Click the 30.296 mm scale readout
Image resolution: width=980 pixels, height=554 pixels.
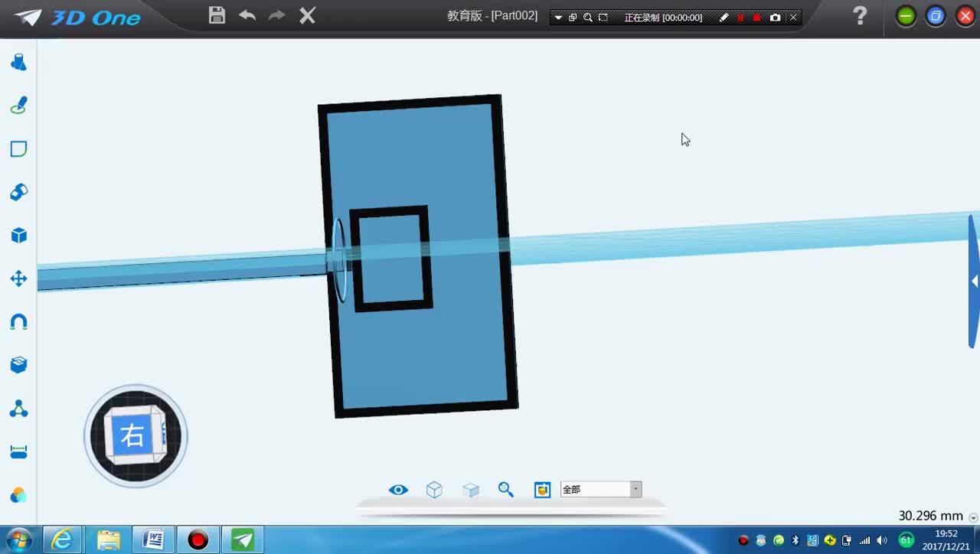pos(930,516)
